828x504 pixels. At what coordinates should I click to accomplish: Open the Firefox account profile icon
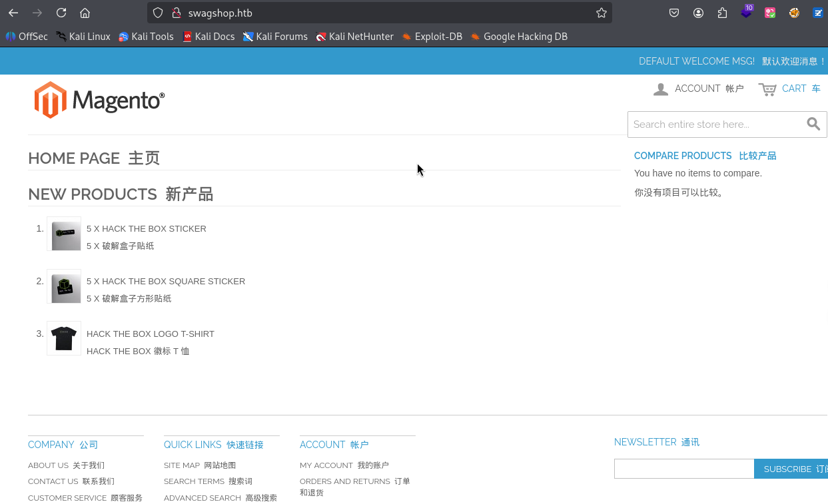698,13
